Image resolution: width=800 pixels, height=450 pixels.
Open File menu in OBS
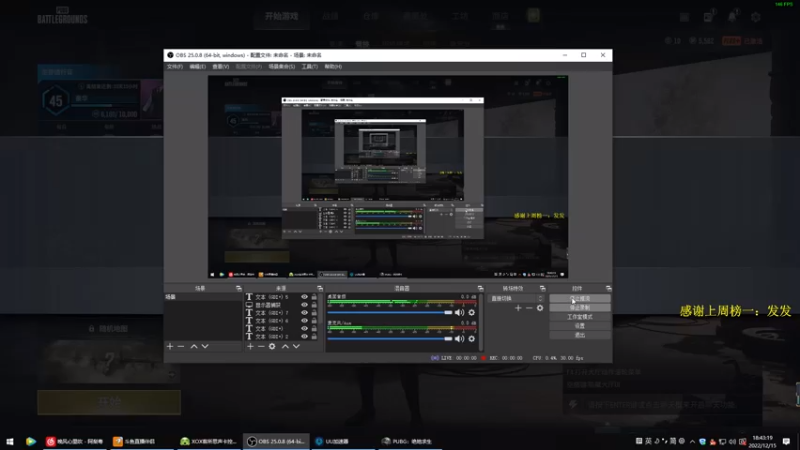point(174,67)
